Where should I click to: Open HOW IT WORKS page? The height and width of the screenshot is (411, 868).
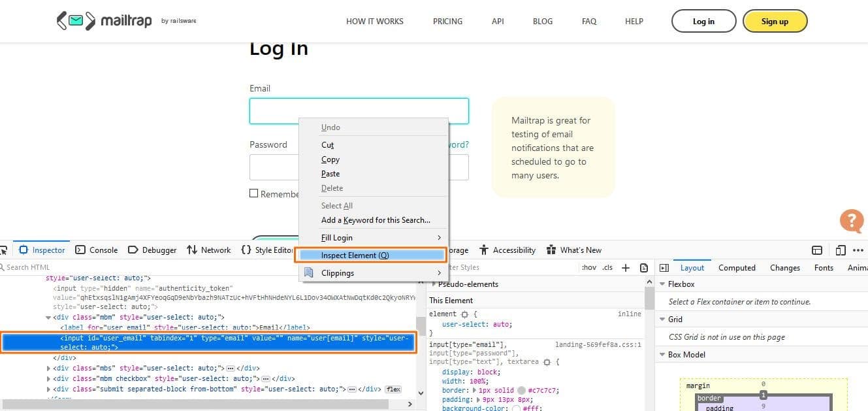pos(375,21)
